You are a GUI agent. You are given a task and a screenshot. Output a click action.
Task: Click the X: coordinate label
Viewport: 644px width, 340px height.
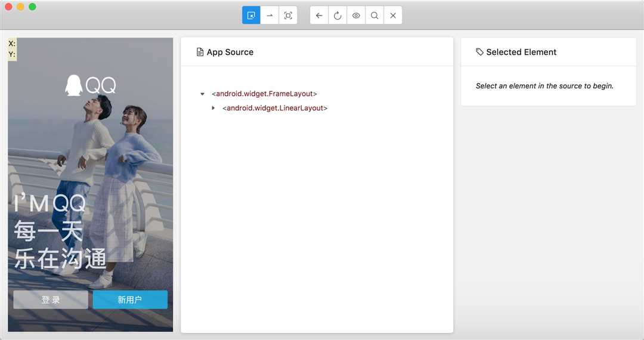pos(12,44)
